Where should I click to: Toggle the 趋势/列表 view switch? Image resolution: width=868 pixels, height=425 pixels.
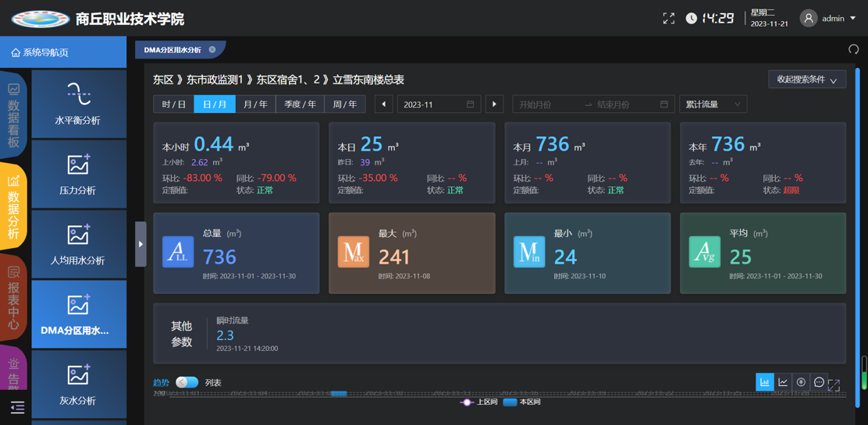[187, 382]
